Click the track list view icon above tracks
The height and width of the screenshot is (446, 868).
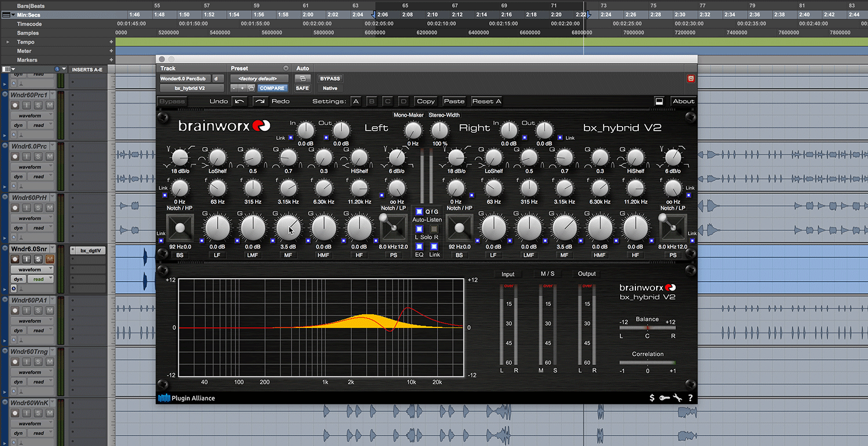pos(6,69)
